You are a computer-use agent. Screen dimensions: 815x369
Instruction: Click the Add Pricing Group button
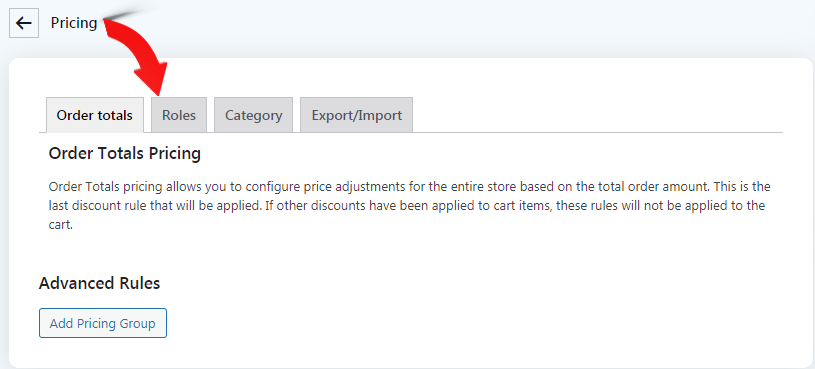[x=103, y=323]
